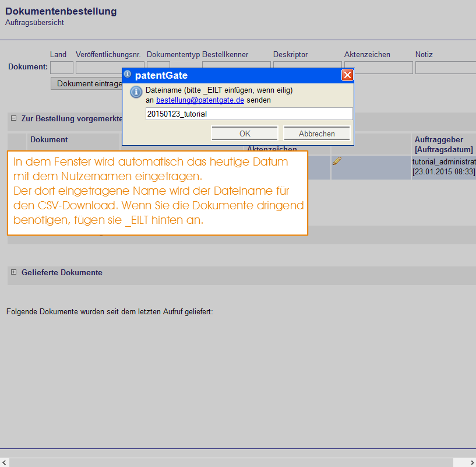Collapse the 'Zur Bestellung vorgemerkte' section

tap(13, 118)
